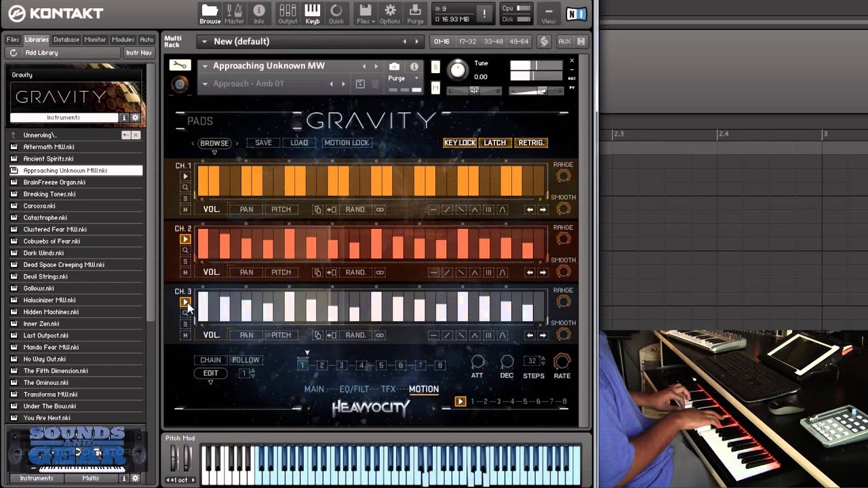868x488 pixels.
Task: Click the SAVE preset button
Action: pyautogui.click(x=263, y=143)
